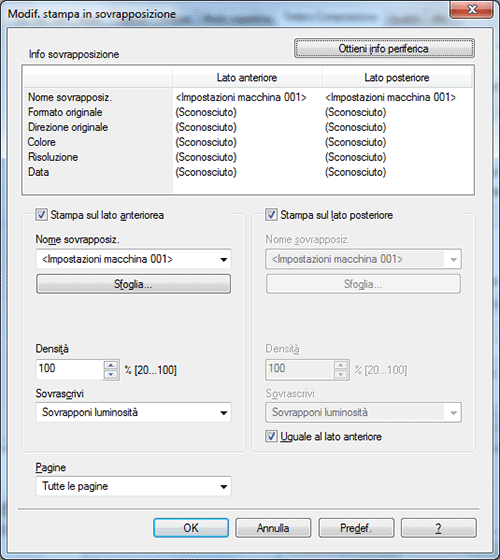Click the back side Sovrascrivi dropdown arrow
Screen dimensions: 500x560
click(x=453, y=413)
